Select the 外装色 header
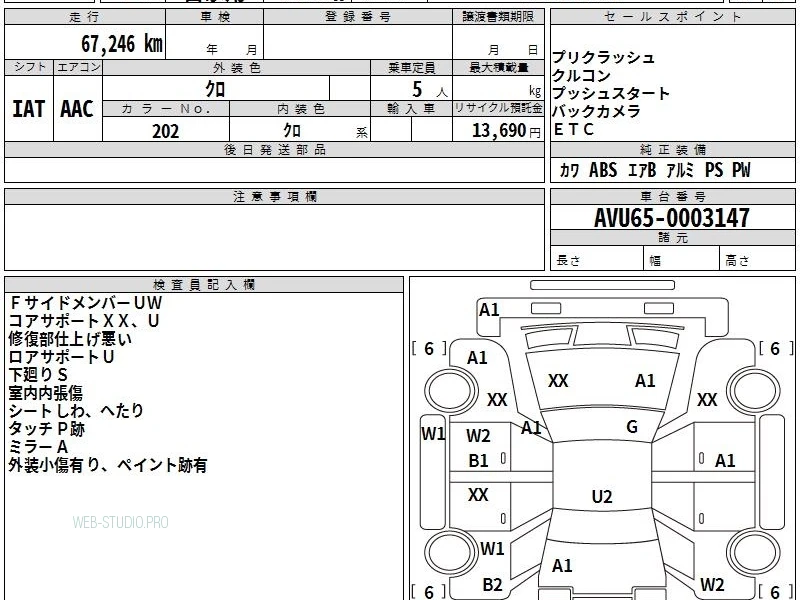Screen dimensions: 800x600 point(237,68)
